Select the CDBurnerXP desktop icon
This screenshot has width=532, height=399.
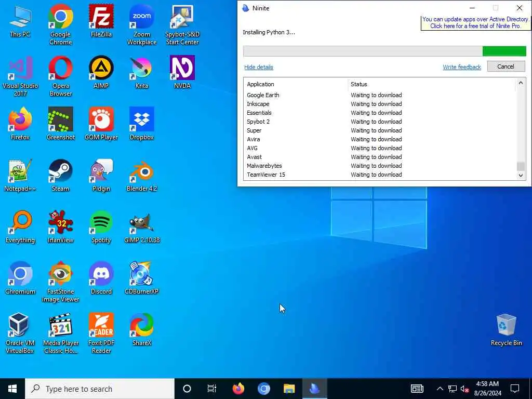pyautogui.click(x=142, y=278)
